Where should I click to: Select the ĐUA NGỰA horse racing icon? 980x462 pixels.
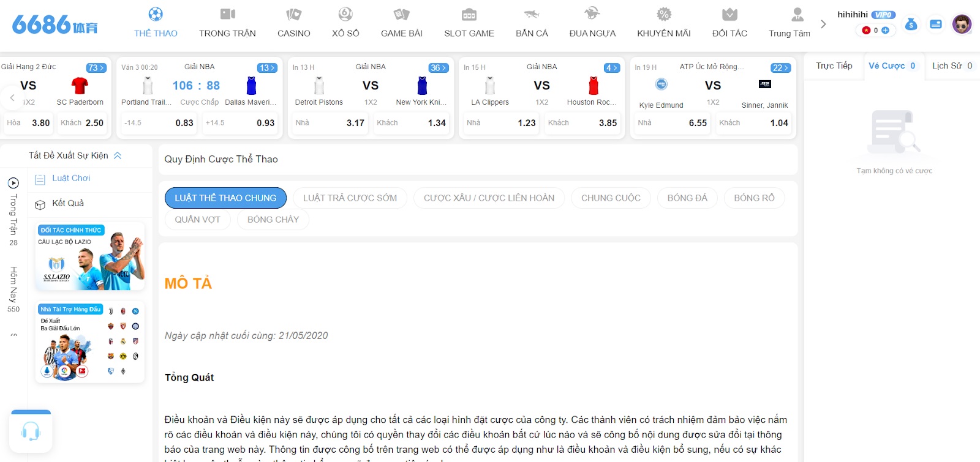pyautogui.click(x=592, y=15)
